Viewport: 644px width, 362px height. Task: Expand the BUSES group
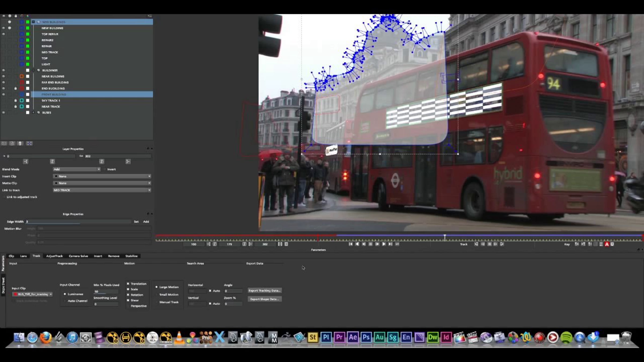[33, 113]
